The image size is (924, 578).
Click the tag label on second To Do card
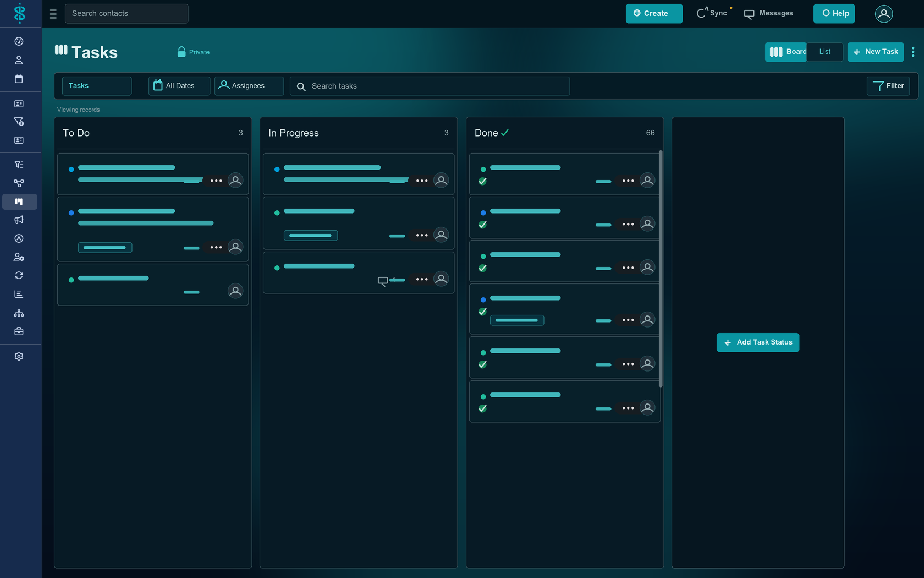(x=105, y=248)
